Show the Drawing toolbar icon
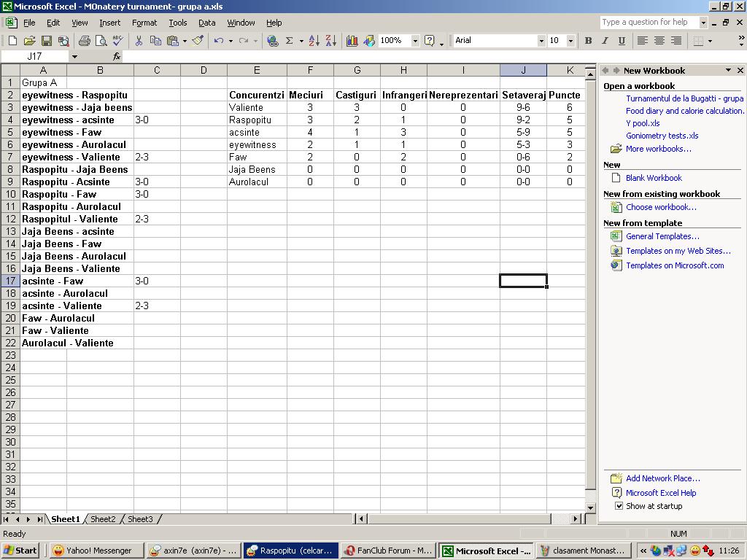The width and height of the screenshot is (747, 560). [369, 41]
